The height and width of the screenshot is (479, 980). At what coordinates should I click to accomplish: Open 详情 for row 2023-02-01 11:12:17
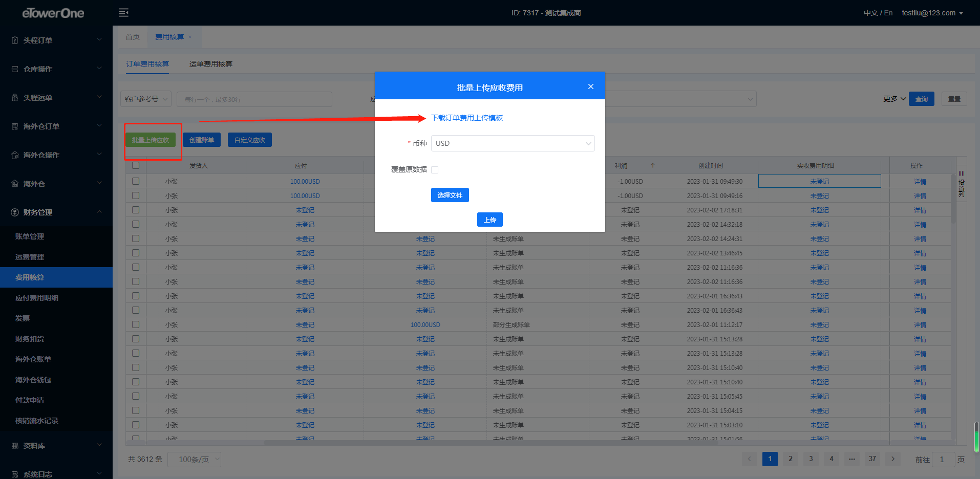pyautogui.click(x=920, y=325)
